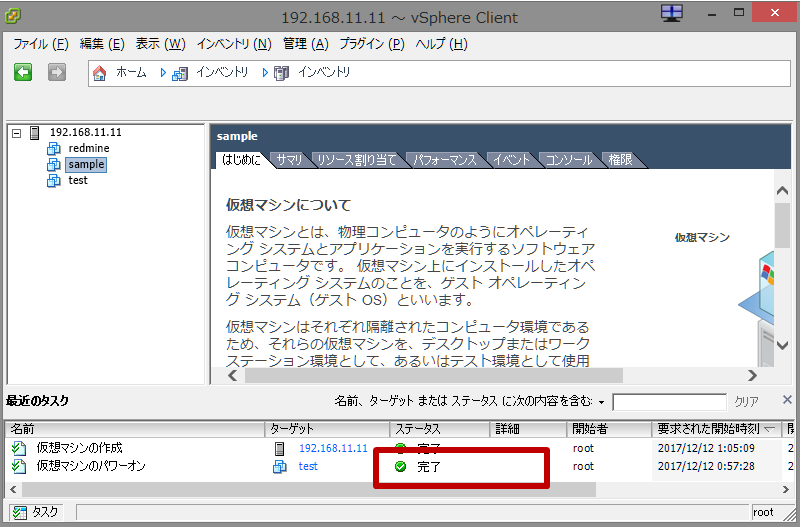804x527 pixels.
Task: Click VM icon beside test target link
Action: (279, 467)
